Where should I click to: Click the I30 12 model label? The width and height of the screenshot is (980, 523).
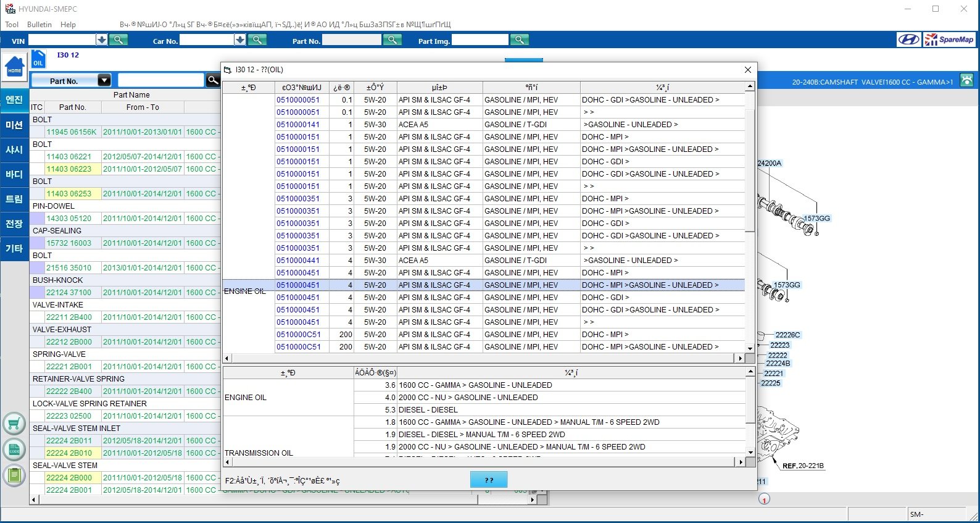[x=68, y=55]
